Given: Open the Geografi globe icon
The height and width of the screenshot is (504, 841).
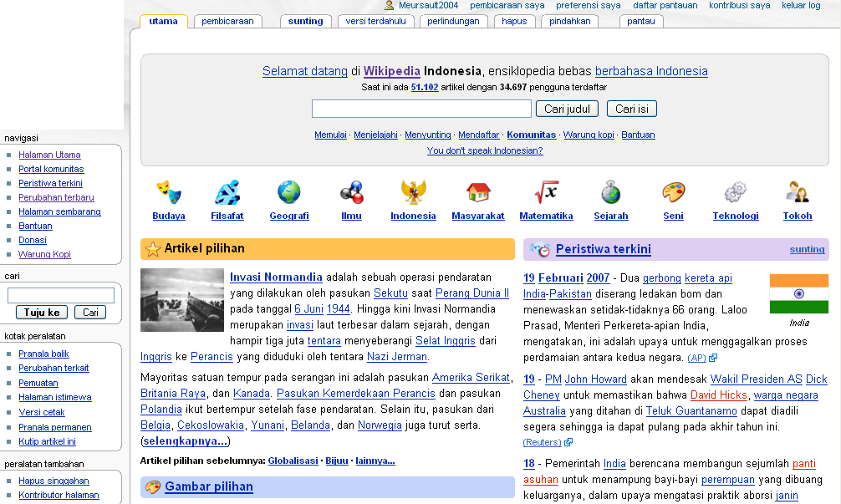Looking at the screenshot, I should (289, 192).
